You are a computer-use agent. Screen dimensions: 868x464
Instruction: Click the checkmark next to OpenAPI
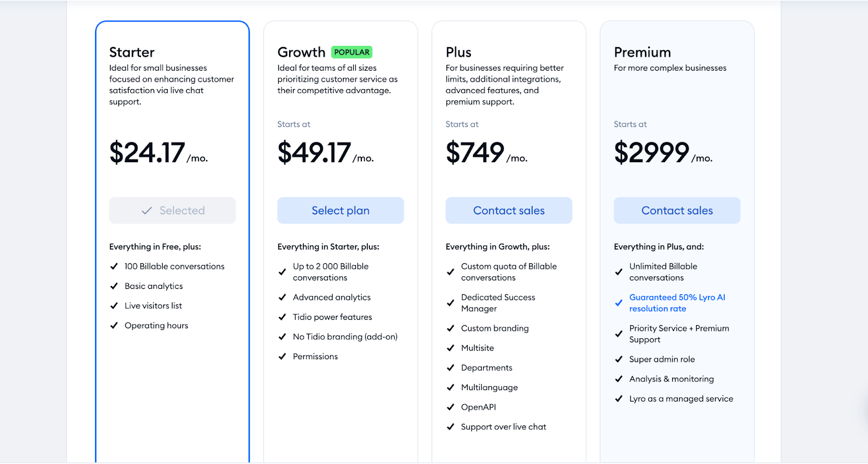pos(450,407)
